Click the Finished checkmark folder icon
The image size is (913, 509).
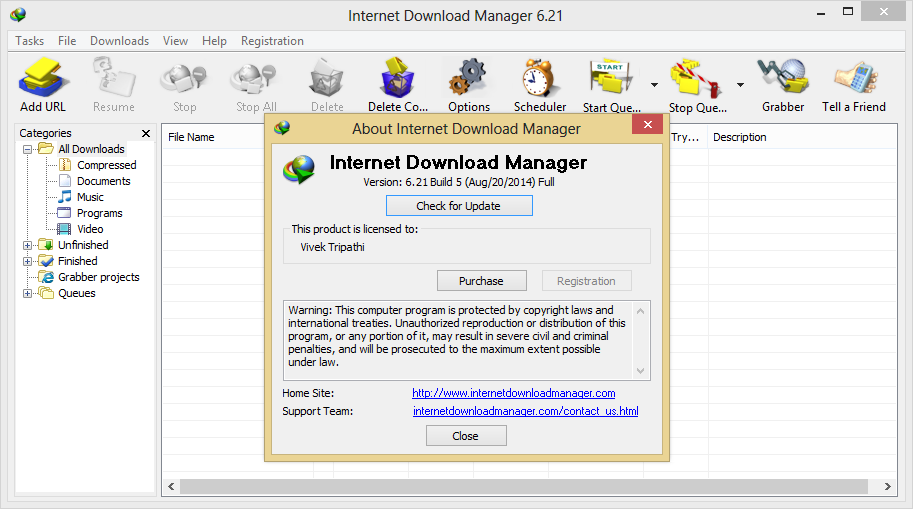click(x=46, y=261)
